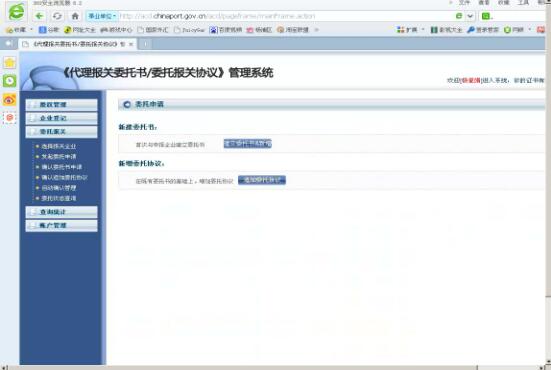Image resolution: width=551 pixels, height=370 pixels.
Task: Open the 文件 menu
Action: 464,2
